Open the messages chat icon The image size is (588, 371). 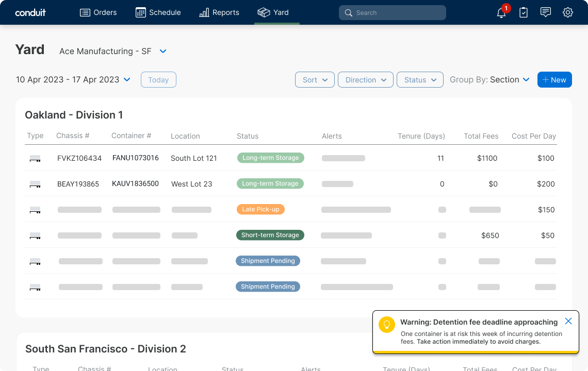pyautogui.click(x=545, y=12)
